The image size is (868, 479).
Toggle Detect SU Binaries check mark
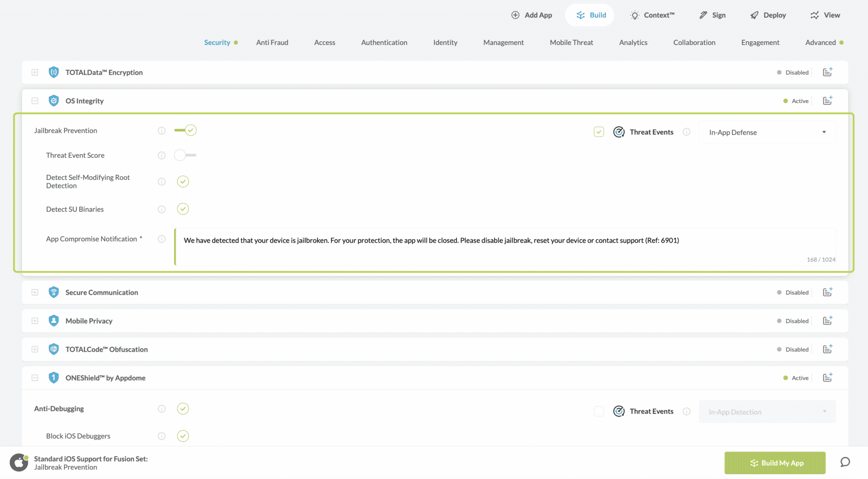click(x=183, y=209)
